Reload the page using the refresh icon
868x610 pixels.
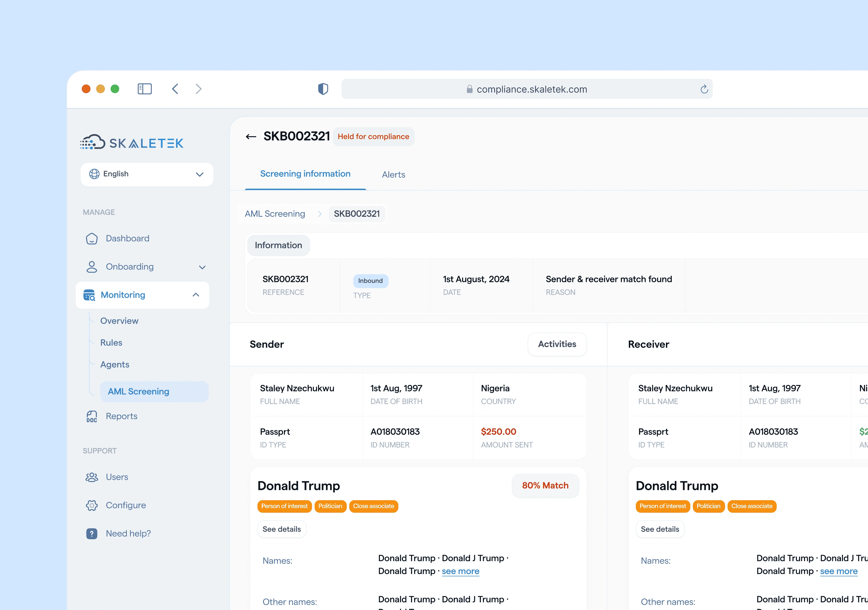pyautogui.click(x=703, y=89)
